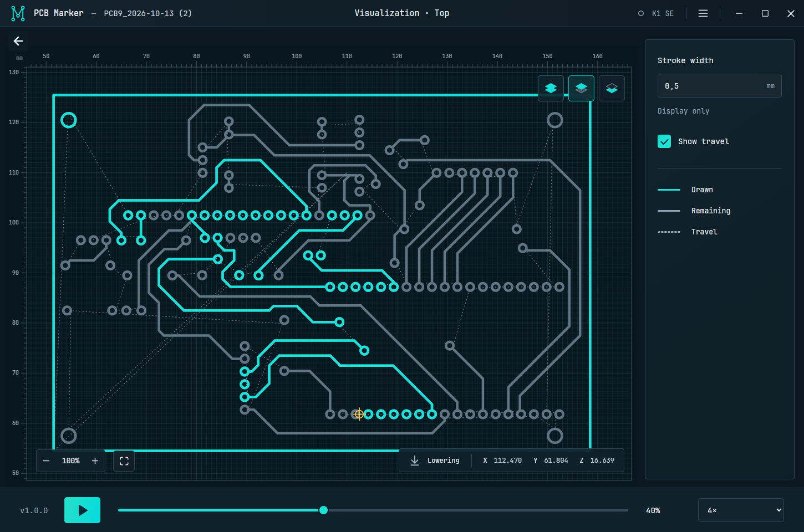
Task: Minimize the PCB Marker window
Action: (739, 13)
